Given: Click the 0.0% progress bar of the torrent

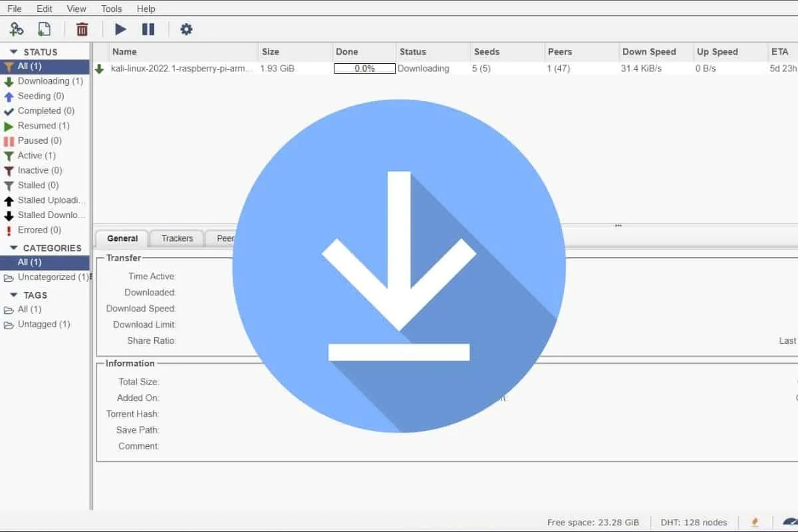Looking at the screenshot, I should point(364,68).
